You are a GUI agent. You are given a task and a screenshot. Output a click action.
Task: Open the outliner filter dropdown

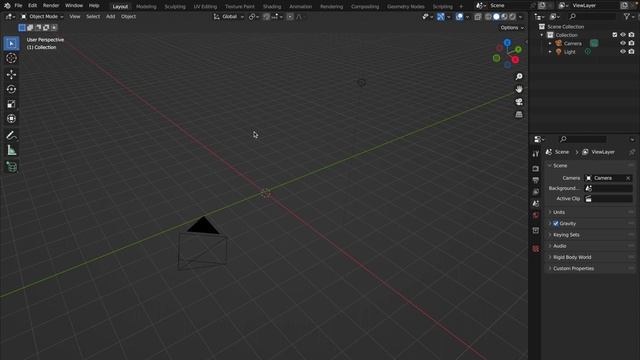tap(629, 17)
